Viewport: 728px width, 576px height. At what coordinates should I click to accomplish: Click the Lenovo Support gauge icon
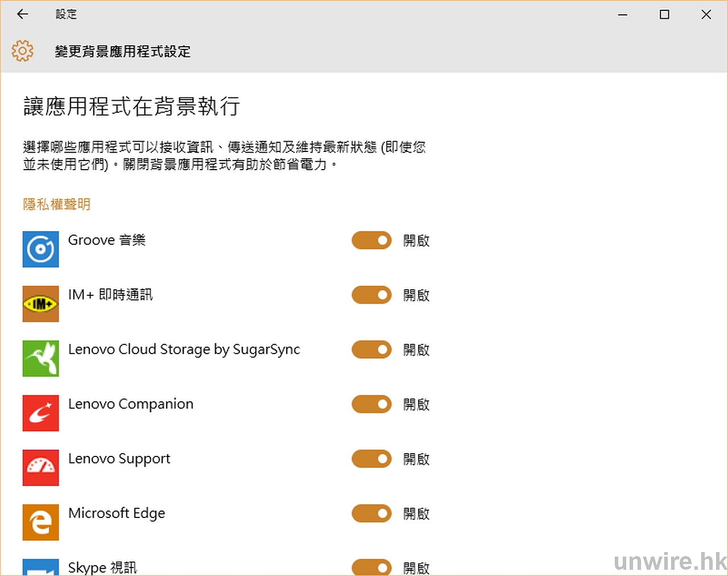pyautogui.click(x=40, y=468)
